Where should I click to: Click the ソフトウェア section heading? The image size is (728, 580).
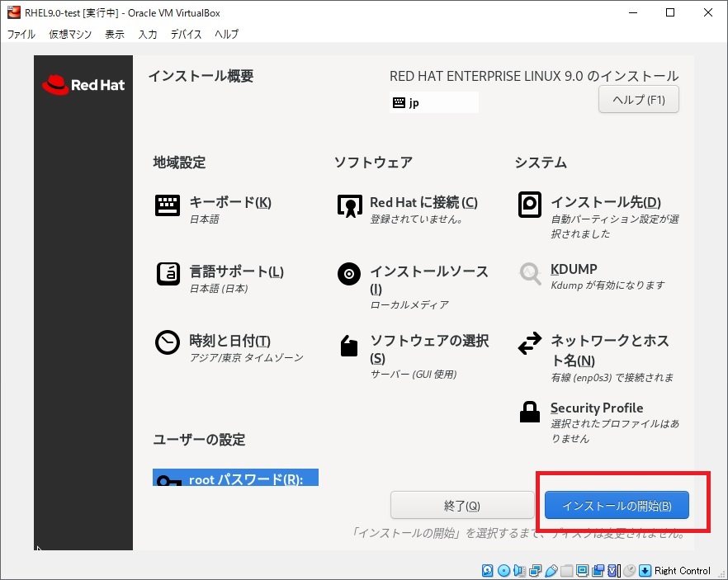(x=373, y=163)
